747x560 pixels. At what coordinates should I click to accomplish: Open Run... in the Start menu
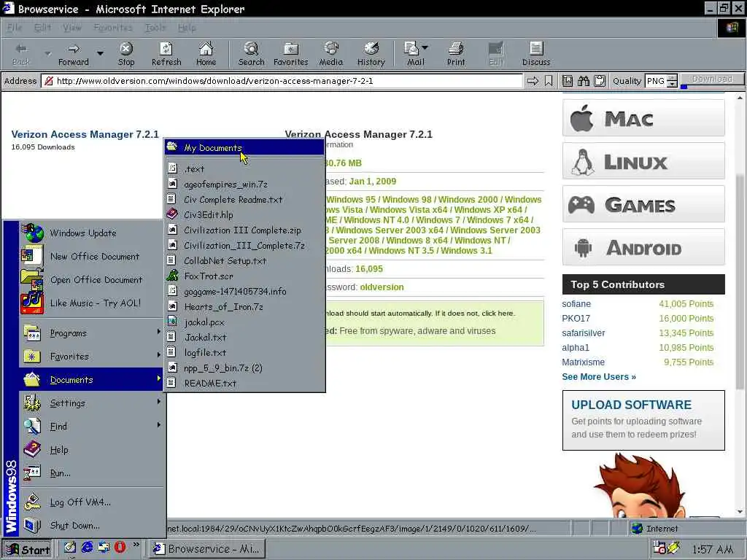(60, 472)
